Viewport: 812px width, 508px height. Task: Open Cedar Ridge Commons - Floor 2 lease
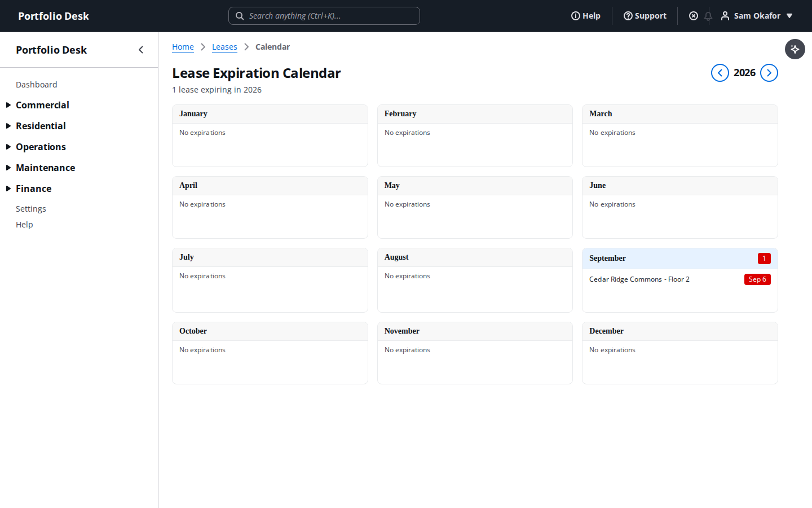[x=639, y=279]
